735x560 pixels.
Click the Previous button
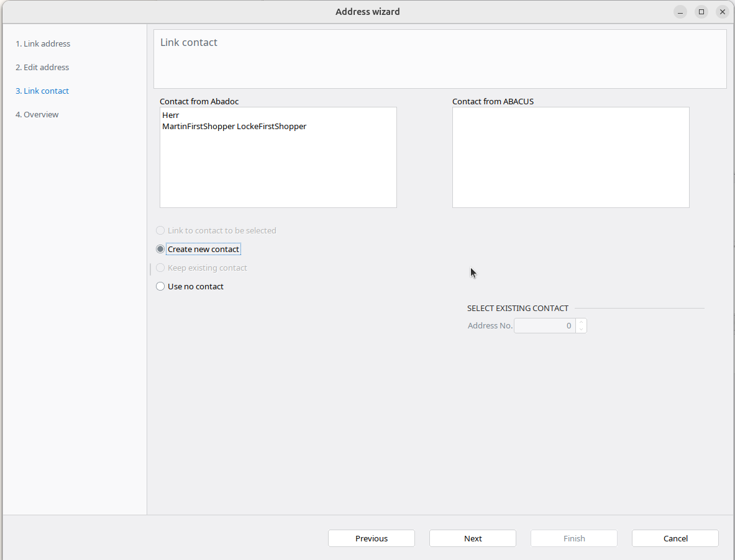point(371,538)
